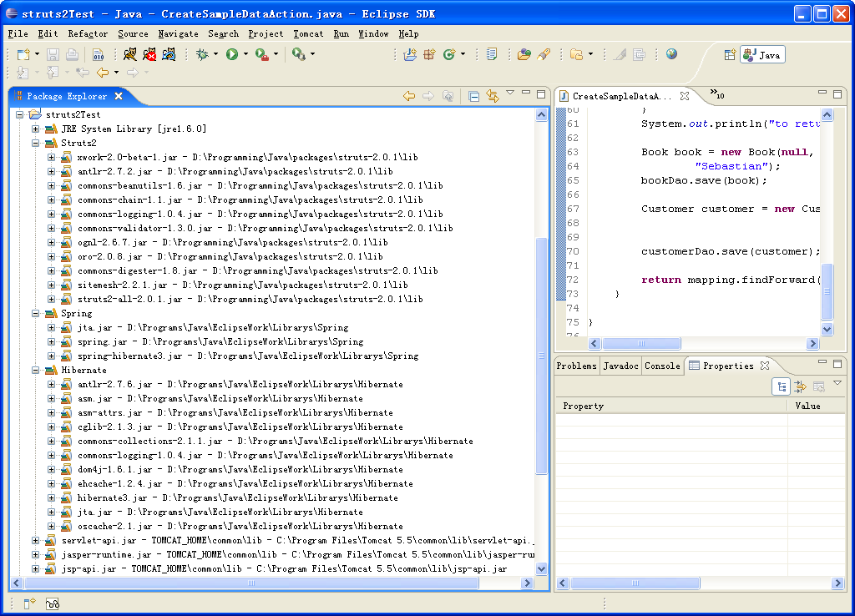The height and width of the screenshot is (616, 855).
Task: Click the Property column header
Action: (x=671, y=406)
